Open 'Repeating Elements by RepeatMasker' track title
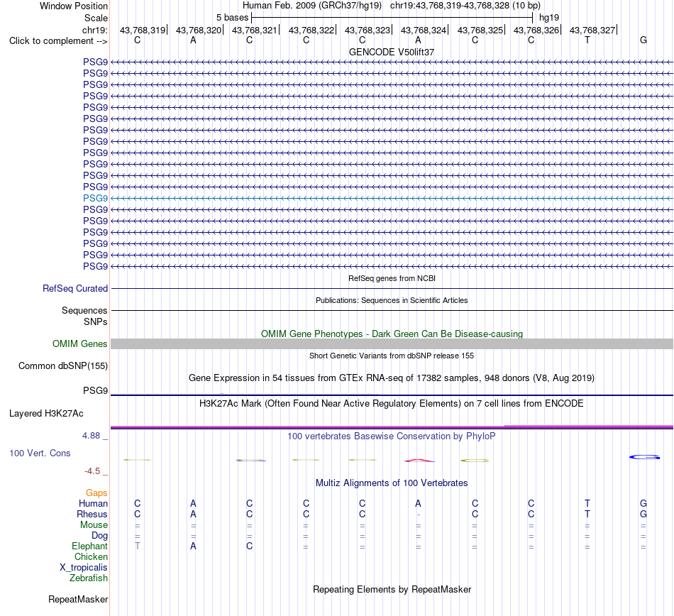The width and height of the screenshot is (674, 616). (392, 589)
